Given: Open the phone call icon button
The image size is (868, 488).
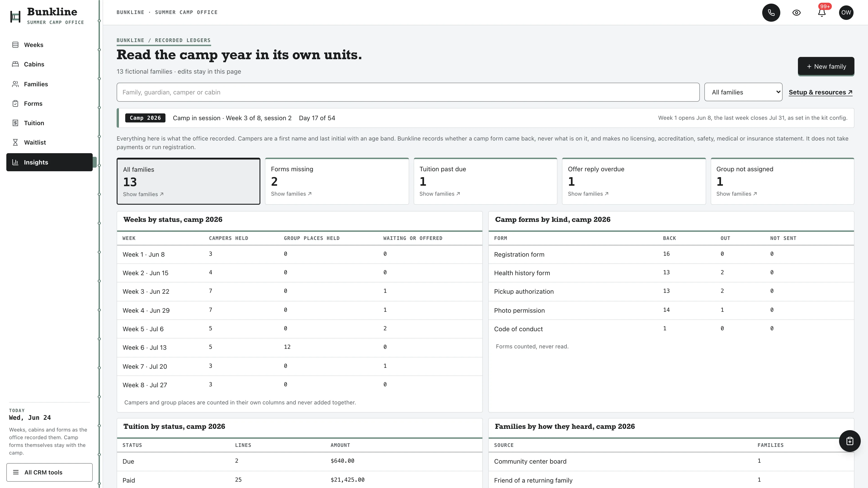Looking at the screenshot, I should [x=771, y=13].
